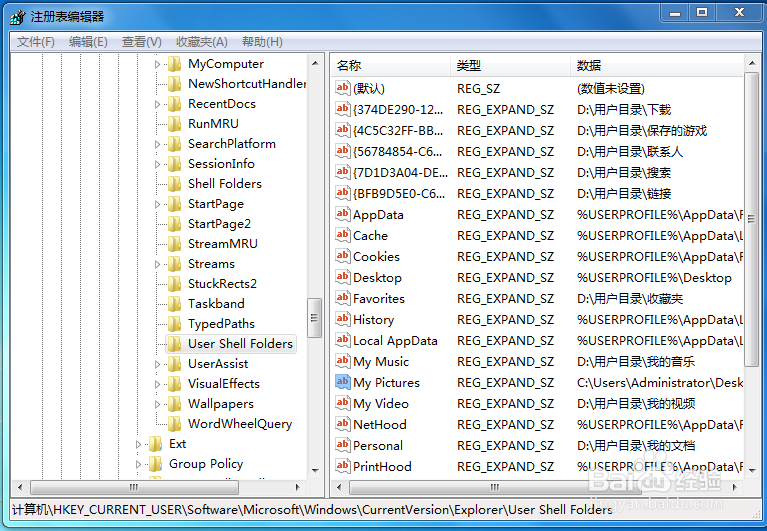
Task: Select the {BFB9D5E0-C6... value name
Action: coord(399,194)
